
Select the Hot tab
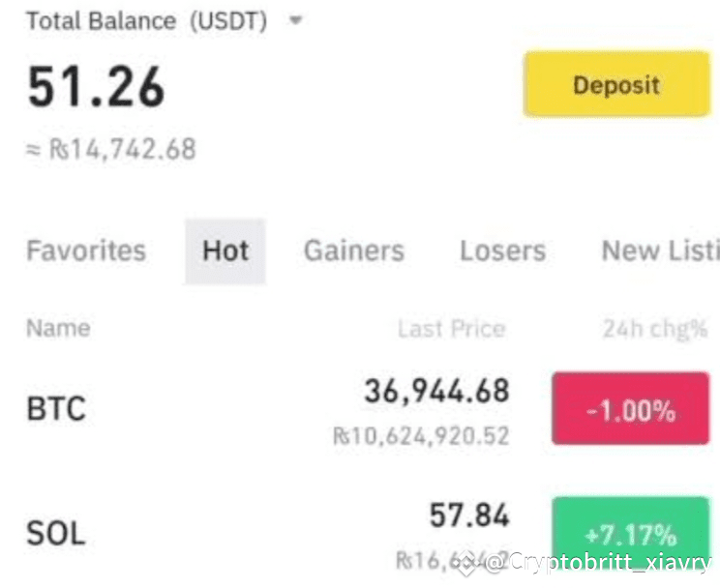click(x=225, y=251)
